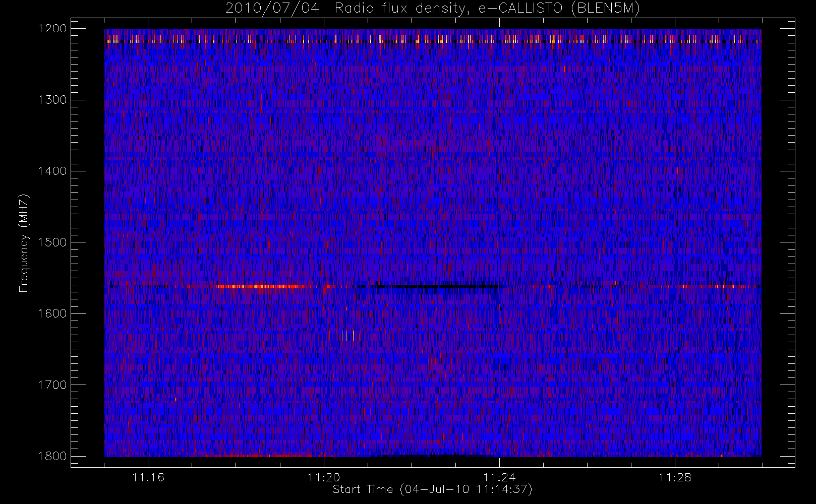Click the 1200 frequency tick label
The width and height of the screenshot is (816, 504).
pos(52,29)
